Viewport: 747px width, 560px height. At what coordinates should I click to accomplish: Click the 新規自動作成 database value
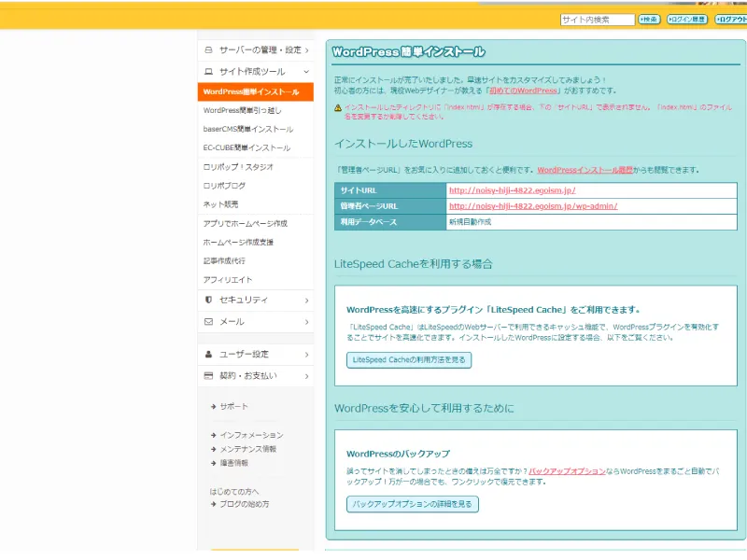point(470,222)
